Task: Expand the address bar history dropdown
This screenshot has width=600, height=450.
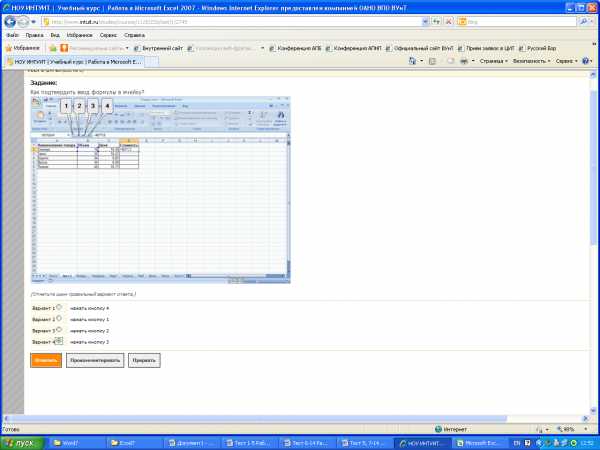Action: click(x=425, y=22)
